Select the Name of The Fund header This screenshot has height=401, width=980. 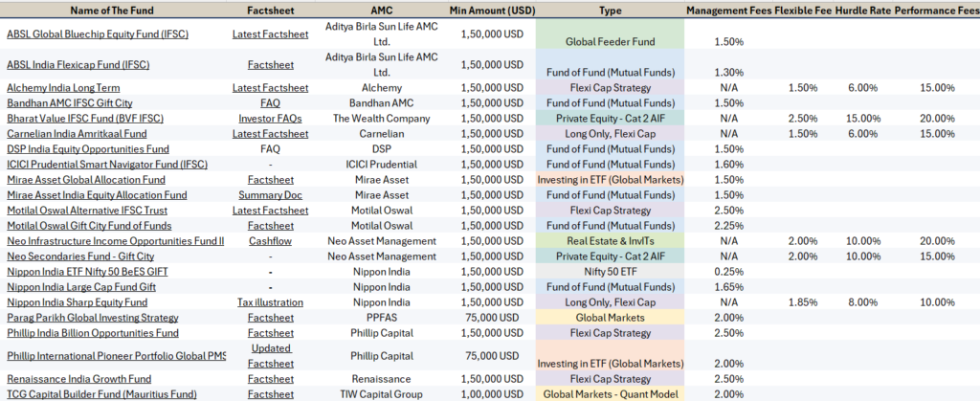(113, 11)
